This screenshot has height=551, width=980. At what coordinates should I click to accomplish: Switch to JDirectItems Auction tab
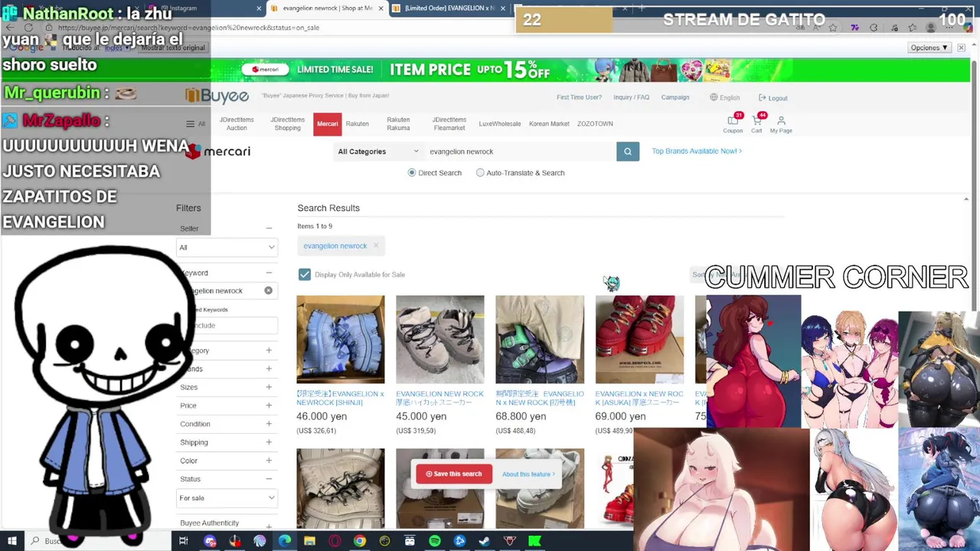[237, 124]
